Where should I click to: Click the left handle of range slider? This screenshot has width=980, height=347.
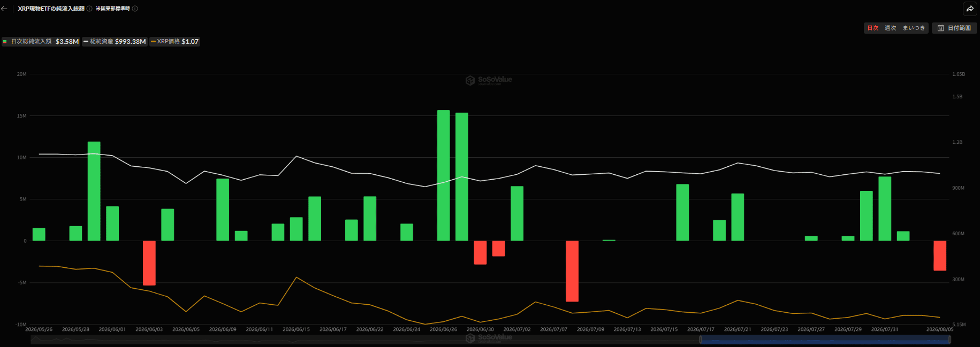(x=701, y=339)
